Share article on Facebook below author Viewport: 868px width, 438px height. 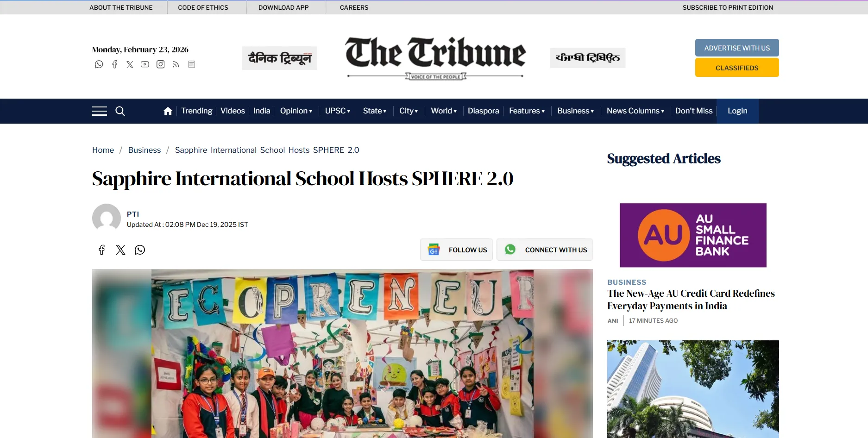point(102,250)
